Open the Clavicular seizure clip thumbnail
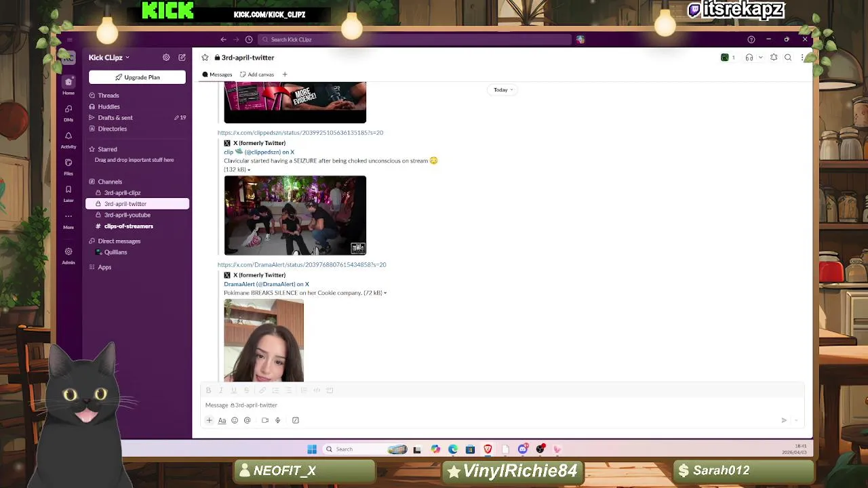This screenshot has height=488, width=868. tap(295, 216)
